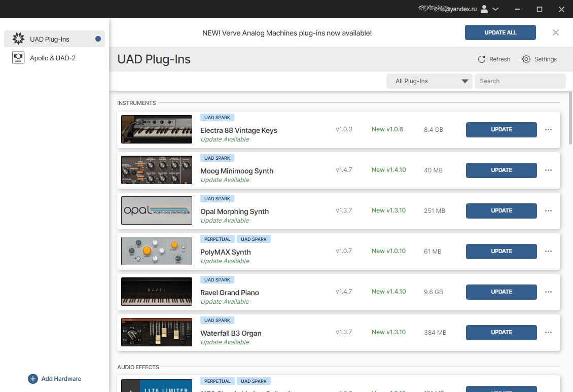The image size is (573, 392).
Task: Open more options for Ravel Grand Piano
Action: [548, 292]
